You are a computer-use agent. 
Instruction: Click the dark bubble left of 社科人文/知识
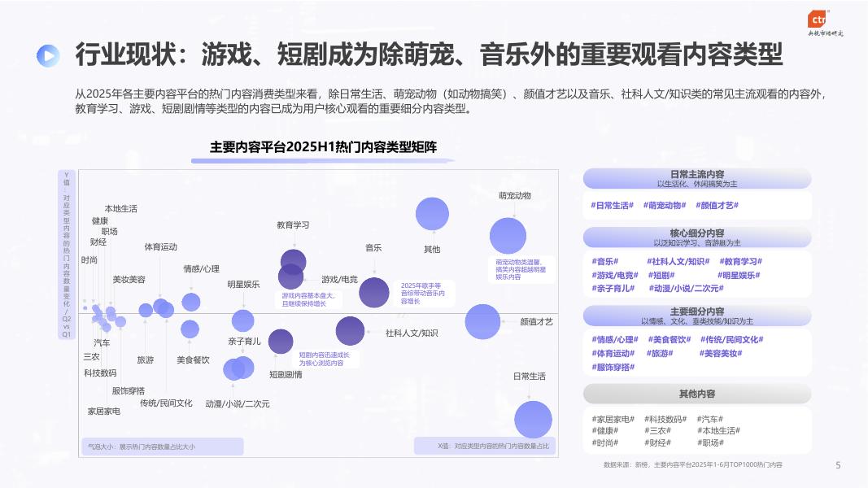(x=350, y=331)
